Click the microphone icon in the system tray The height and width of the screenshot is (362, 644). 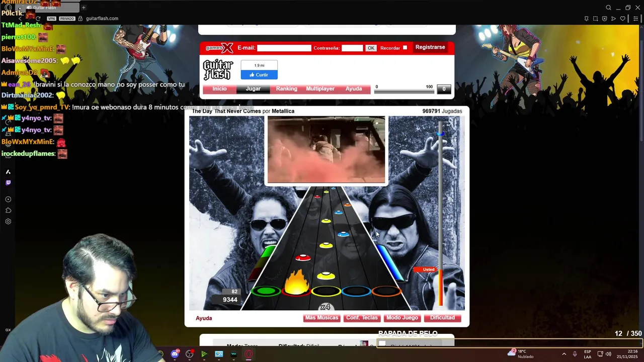pos(575,354)
